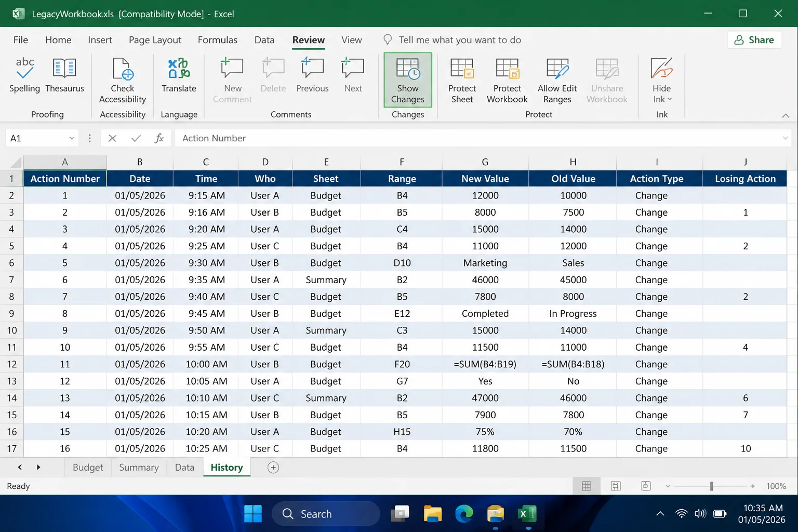
Task: Click the Losing Action header cell
Action: point(745,179)
